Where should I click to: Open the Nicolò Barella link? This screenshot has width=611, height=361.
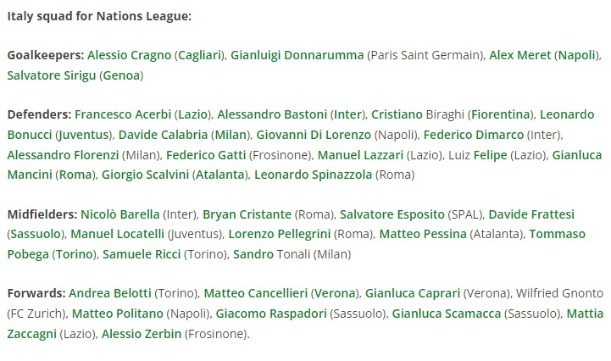coord(120,214)
